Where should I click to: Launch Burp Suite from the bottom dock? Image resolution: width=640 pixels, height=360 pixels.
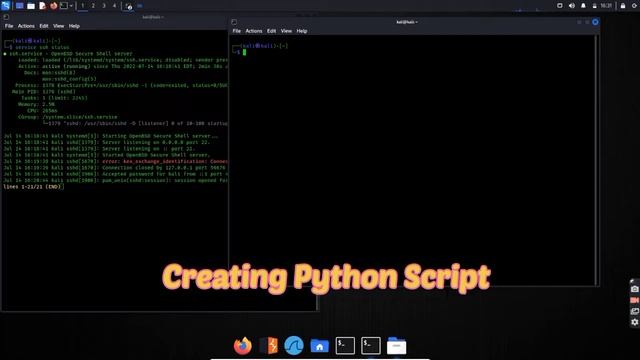click(x=269, y=346)
